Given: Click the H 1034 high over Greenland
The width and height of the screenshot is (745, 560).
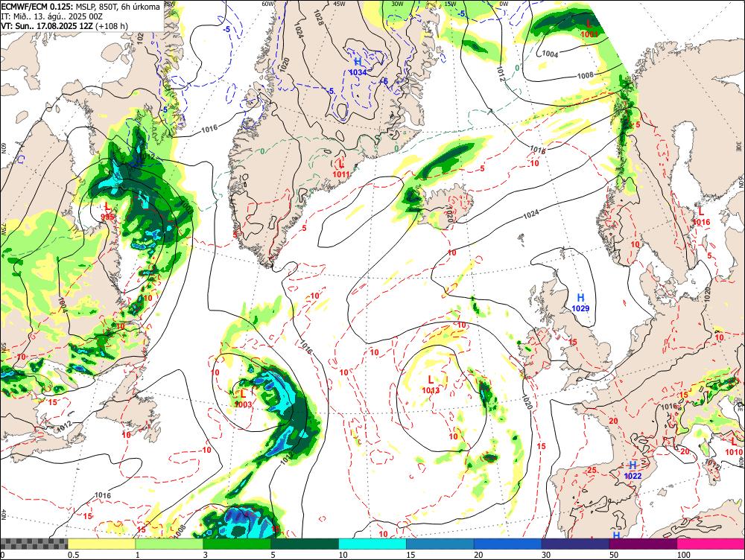Looking at the screenshot, I should pos(358,66).
